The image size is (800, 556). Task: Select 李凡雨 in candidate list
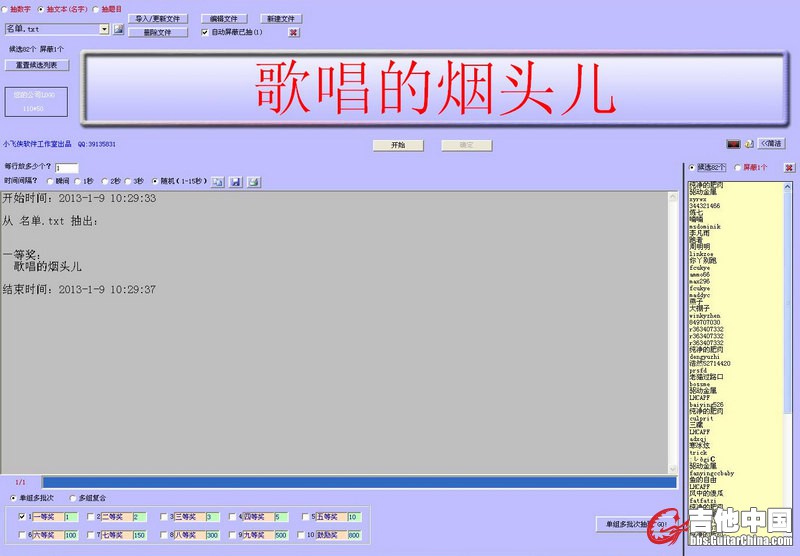(x=699, y=233)
